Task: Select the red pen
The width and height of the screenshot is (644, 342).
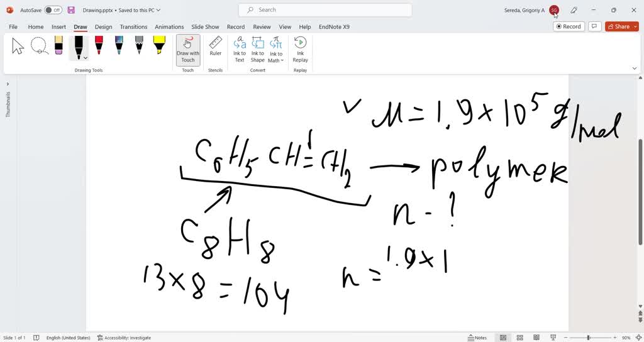Action: point(99,45)
